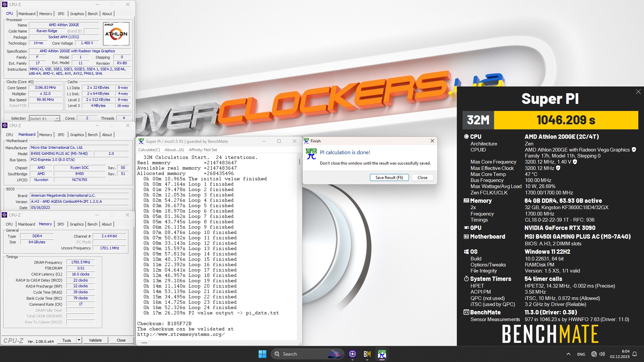644x362 pixels.
Task: Click the taskbar Search box
Action: [307, 354]
